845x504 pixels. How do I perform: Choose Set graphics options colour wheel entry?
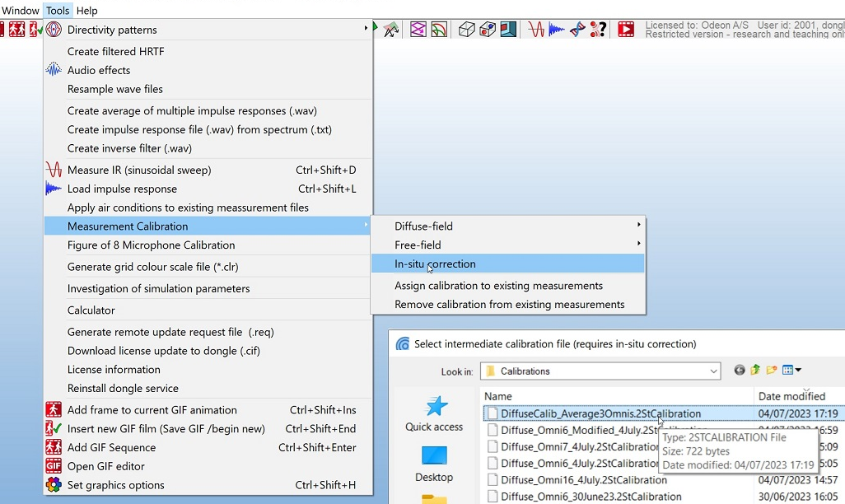115,485
